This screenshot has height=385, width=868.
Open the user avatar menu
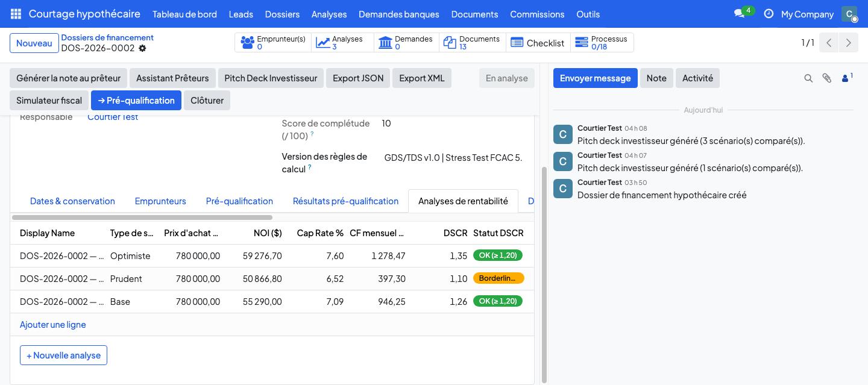click(849, 14)
